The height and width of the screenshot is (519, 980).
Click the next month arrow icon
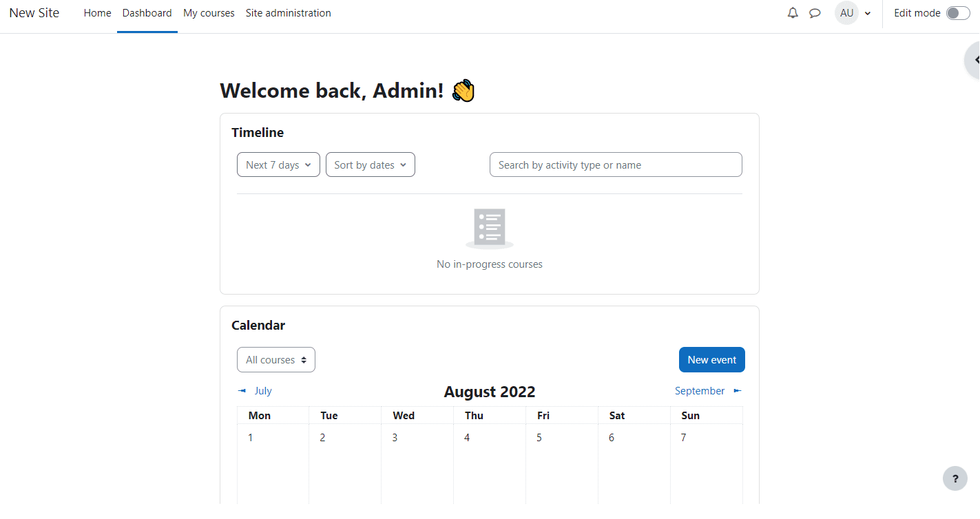(737, 391)
